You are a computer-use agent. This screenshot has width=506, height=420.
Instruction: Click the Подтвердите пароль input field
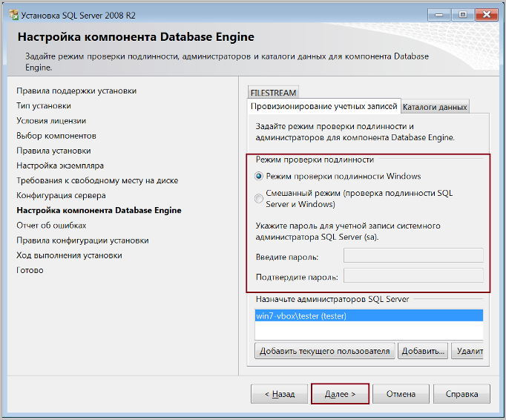tap(413, 276)
